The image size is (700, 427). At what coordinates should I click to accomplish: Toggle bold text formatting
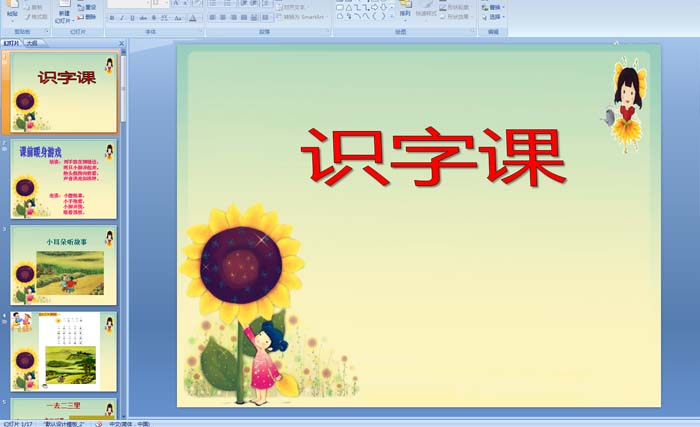[x=112, y=18]
